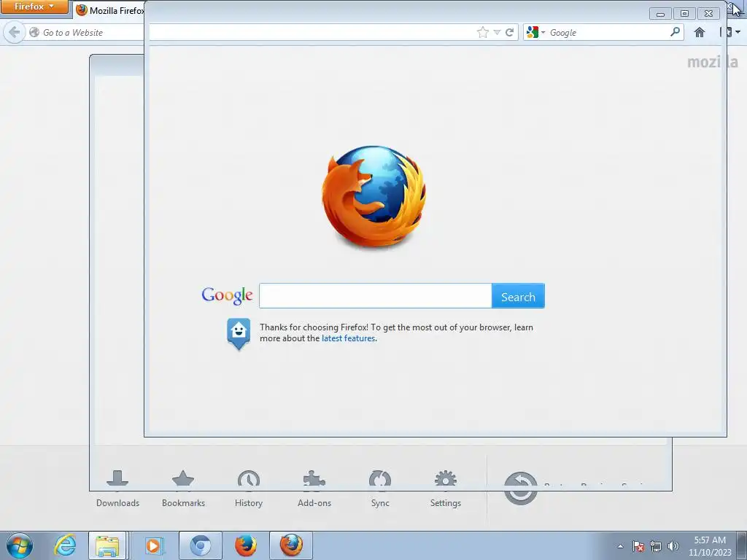The width and height of the screenshot is (747, 560).
Task: Open the Windows Start menu orb
Action: (20, 545)
